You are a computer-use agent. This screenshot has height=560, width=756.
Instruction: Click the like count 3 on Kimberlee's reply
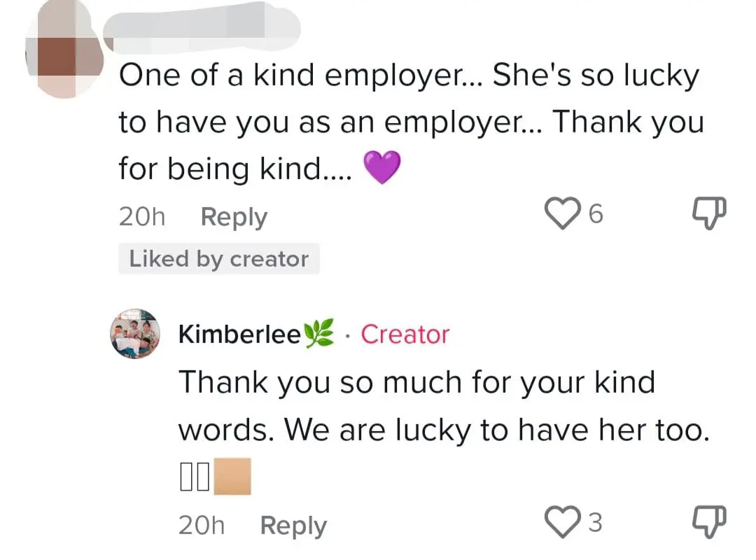tap(594, 522)
